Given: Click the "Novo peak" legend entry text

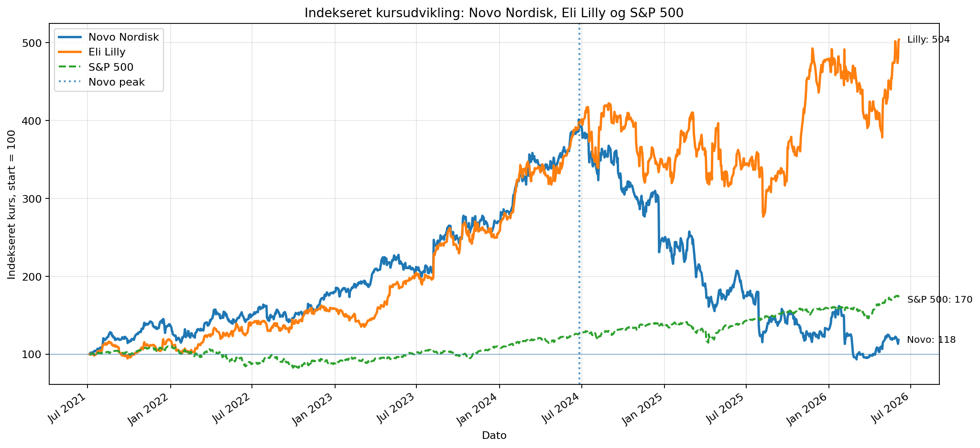Looking at the screenshot, I should [x=117, y=82].
